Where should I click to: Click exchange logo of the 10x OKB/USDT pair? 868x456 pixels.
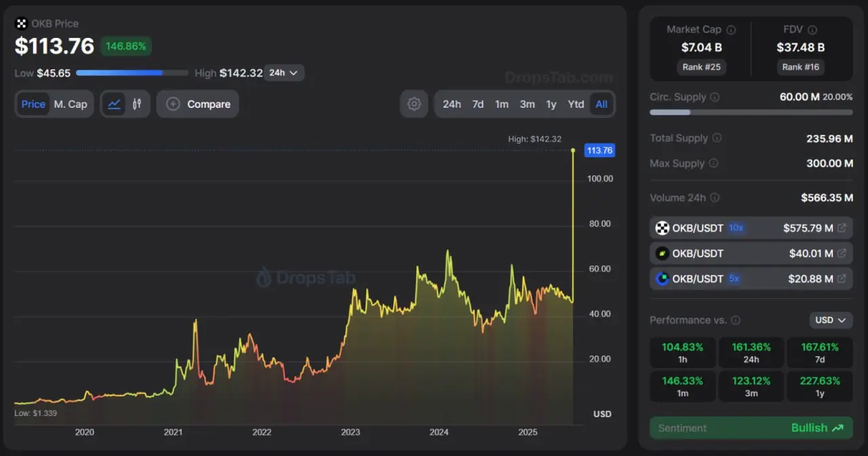[663, 228]
